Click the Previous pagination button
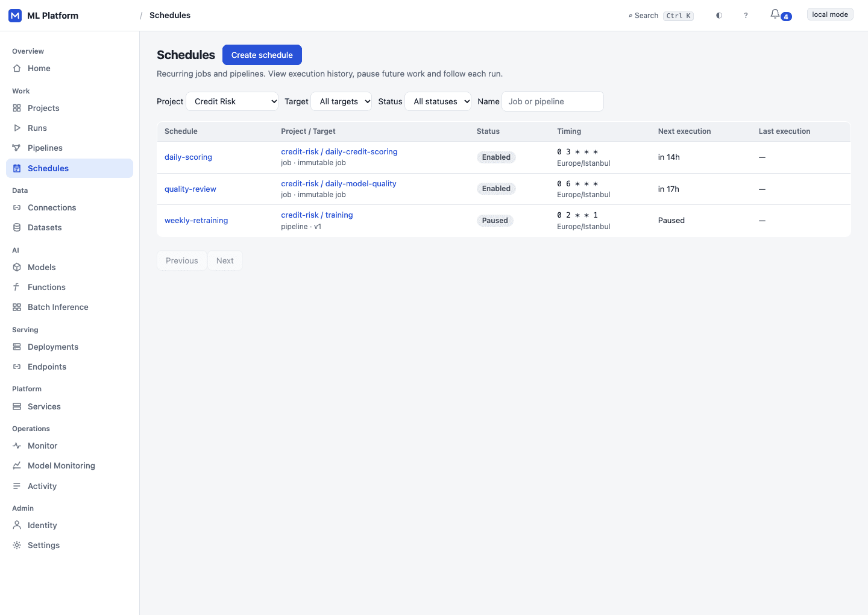Image resolution: width=868 pixels, height=615 pixels. (182, 260)
